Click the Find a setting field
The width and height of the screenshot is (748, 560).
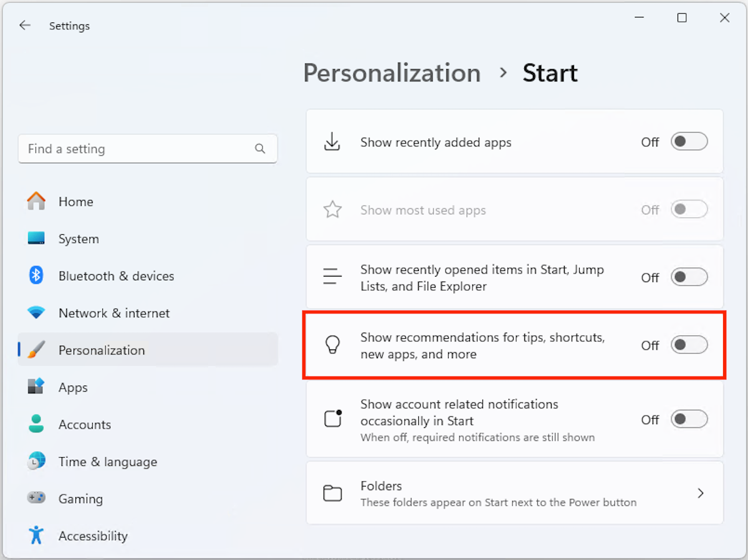[x=148, y=149]
